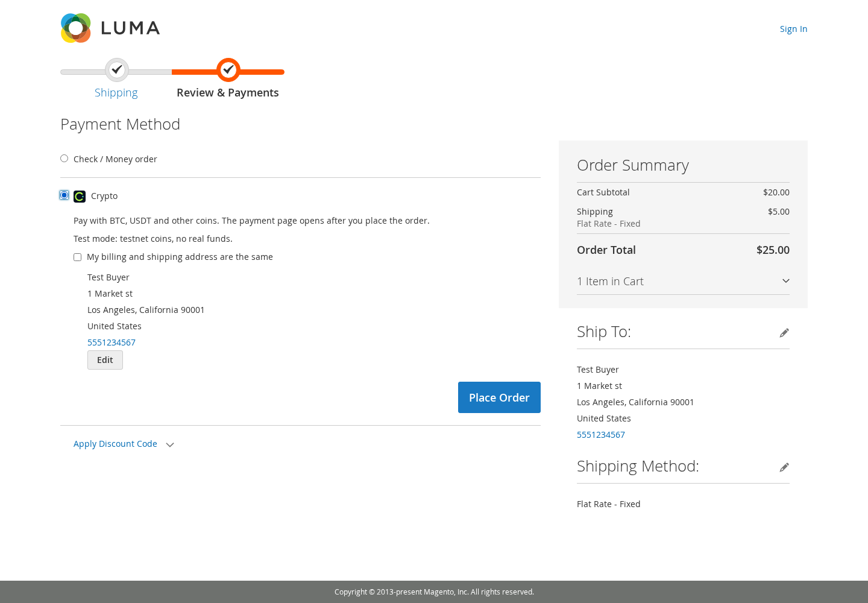The width and height of the screenshot is (868, 603).
Task: Select the Crypto payment radio button
Action: [x=64, y=195]
